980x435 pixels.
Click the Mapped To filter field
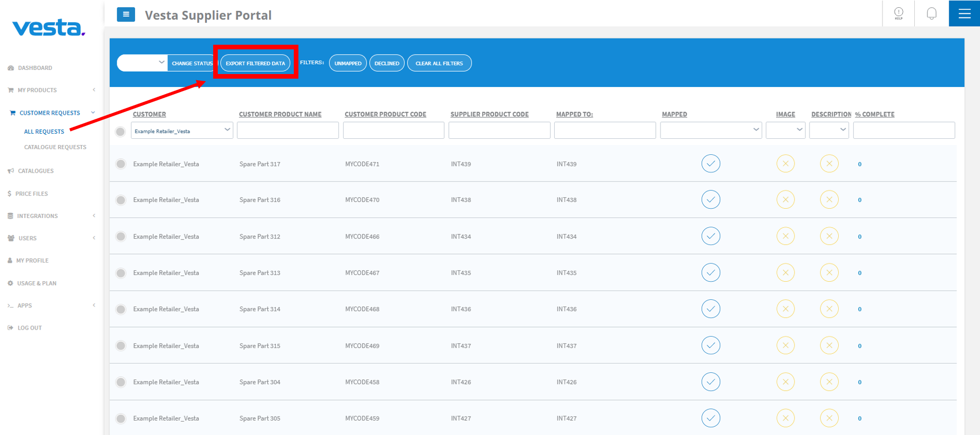pos(605,130)
